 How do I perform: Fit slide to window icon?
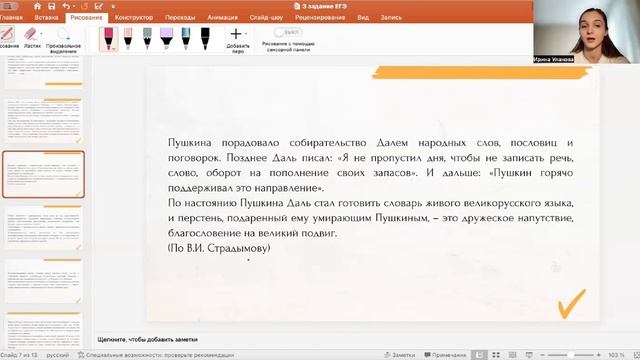pyautogui.click(x=636, y=355)
